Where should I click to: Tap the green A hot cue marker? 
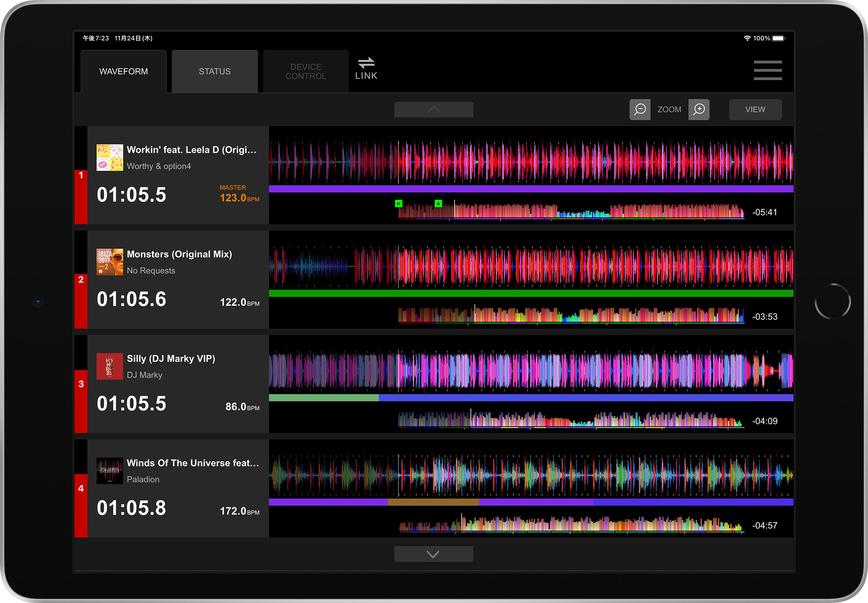(x=438, y=203)
